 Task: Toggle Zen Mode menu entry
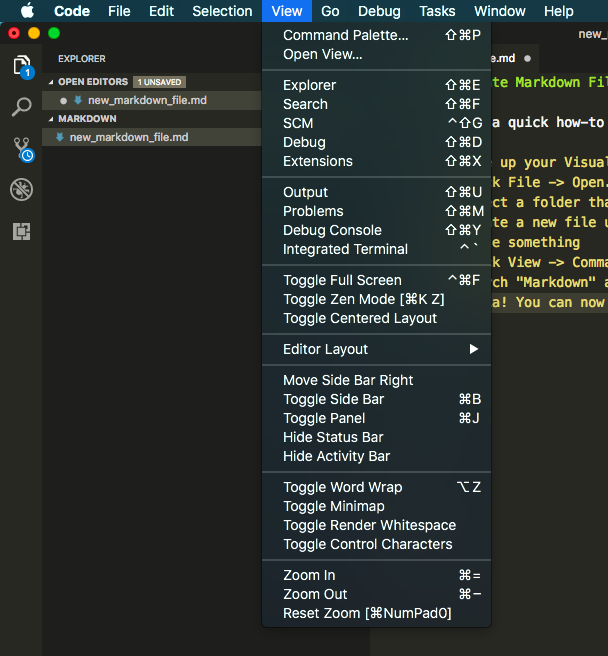363,299
